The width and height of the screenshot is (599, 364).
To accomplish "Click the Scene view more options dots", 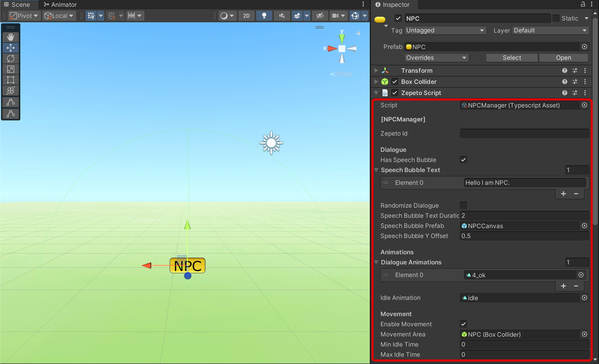I will click(363, 4).
